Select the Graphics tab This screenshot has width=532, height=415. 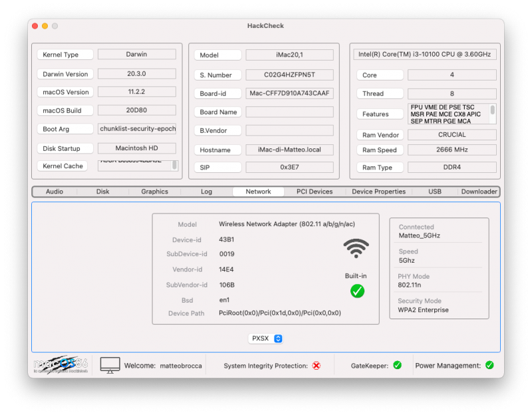pyautogui.click(x=154, y=192)
